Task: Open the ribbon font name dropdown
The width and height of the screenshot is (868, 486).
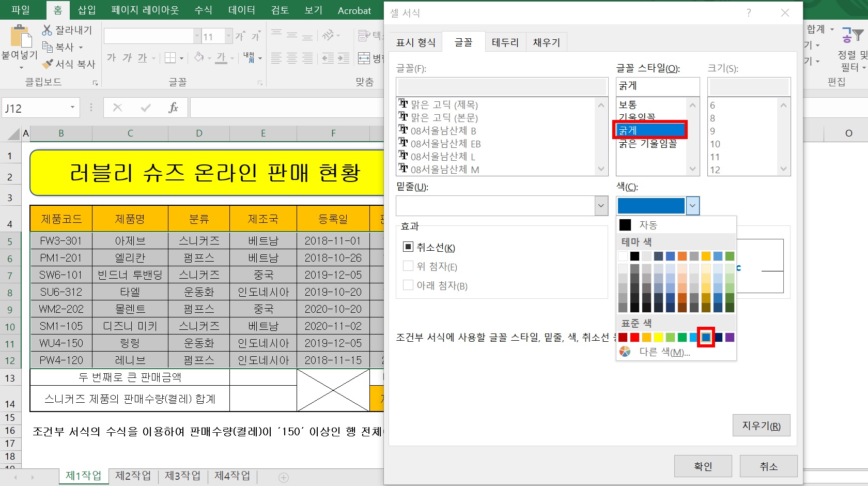Action: pos(197,36)
